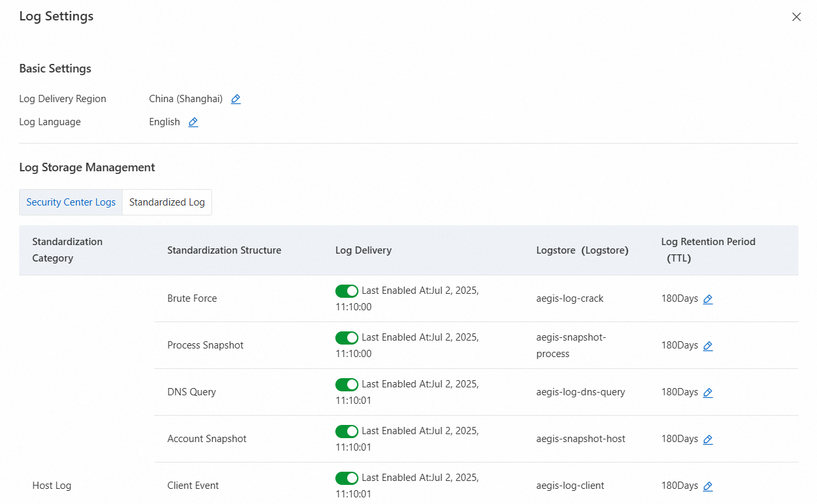Disable Process Snapshot log delivery
The height and width of the screenshot is (504, 817).
tap(347, 338)
